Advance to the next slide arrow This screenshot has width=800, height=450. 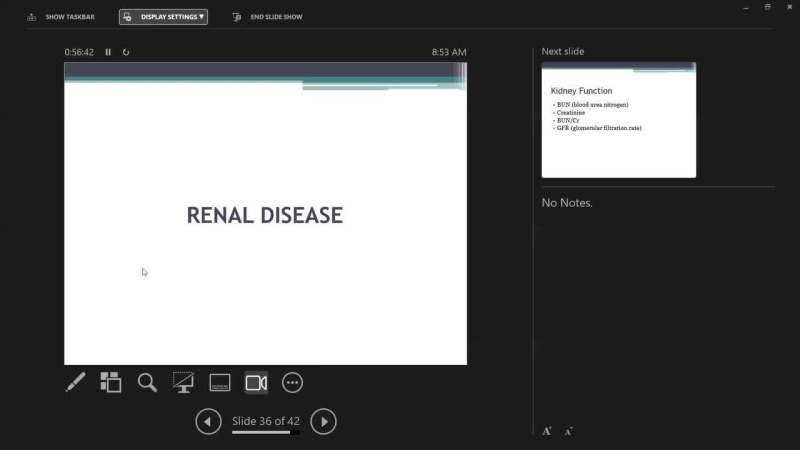pos(323,421)
